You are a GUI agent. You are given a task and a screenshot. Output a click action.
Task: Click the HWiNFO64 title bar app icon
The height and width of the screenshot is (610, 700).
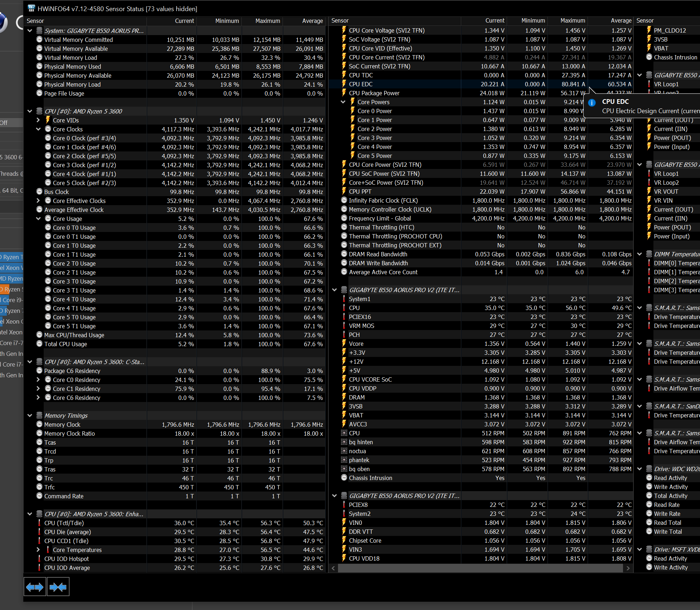32,9
